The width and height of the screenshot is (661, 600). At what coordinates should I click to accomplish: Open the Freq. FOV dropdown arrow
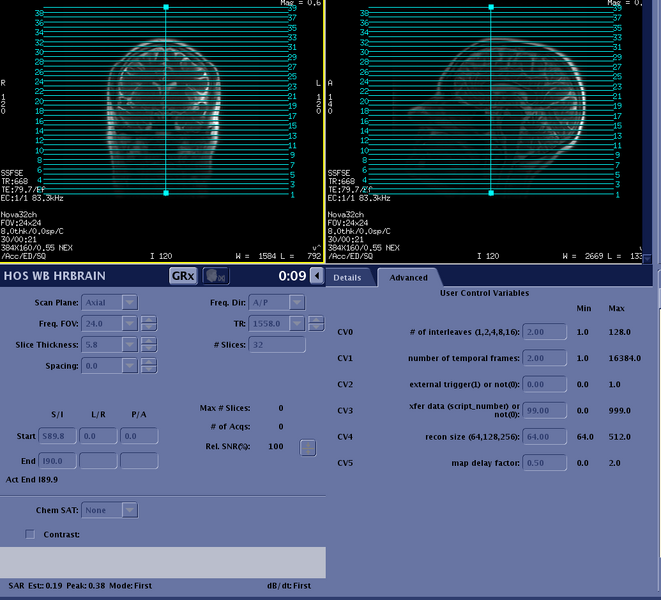coord(130,323)
